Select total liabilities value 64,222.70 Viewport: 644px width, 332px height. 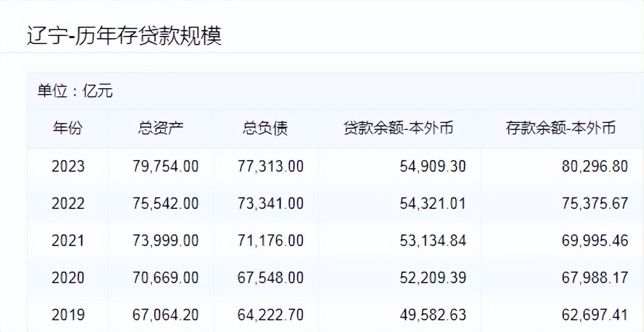click(270, 315)
